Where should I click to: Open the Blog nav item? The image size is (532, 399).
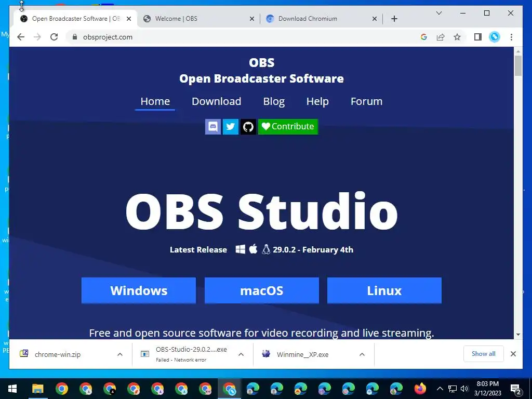tap(274, 101)
